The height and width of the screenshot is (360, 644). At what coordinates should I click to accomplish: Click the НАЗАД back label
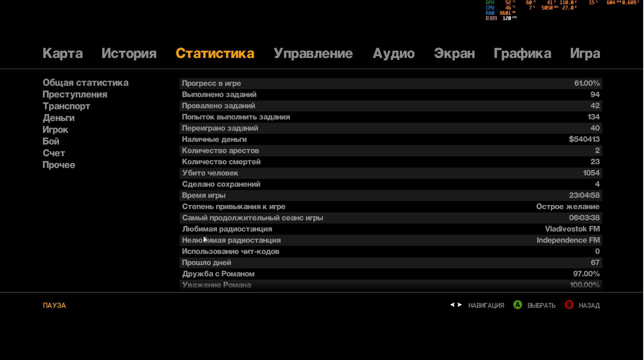589,305
